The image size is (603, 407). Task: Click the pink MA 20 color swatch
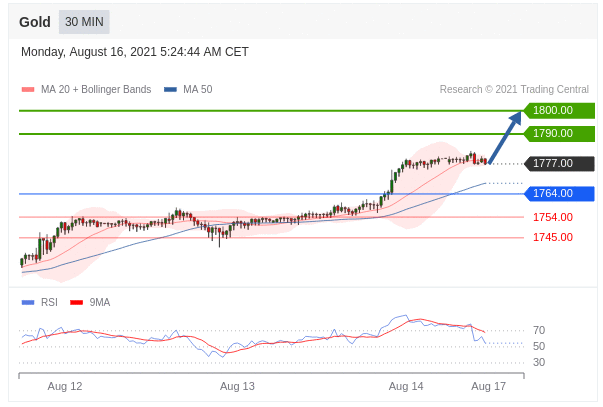(28, 90)
